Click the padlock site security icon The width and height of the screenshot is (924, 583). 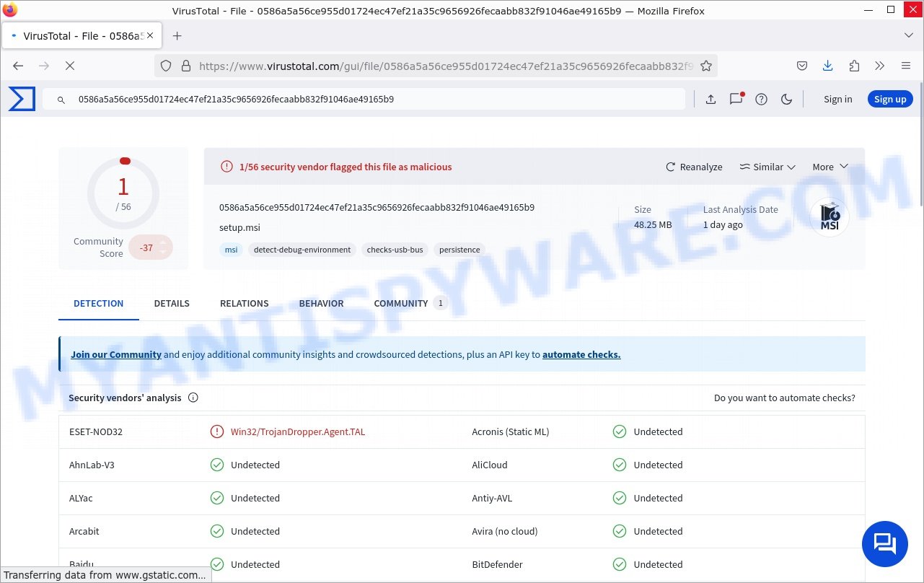[186, 66]
